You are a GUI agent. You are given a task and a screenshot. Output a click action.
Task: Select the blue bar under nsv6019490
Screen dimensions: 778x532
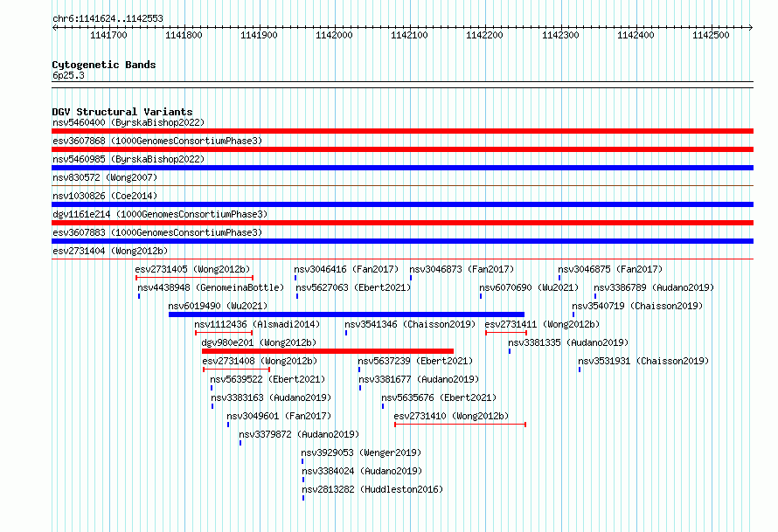tap(346, 314)
